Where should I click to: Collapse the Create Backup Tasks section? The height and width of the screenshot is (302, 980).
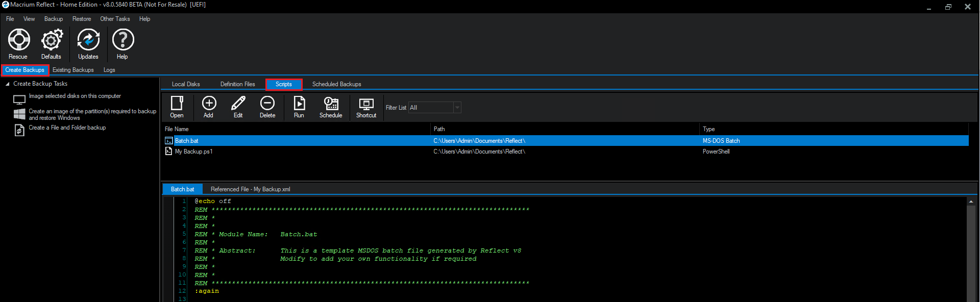pos(7,84)
